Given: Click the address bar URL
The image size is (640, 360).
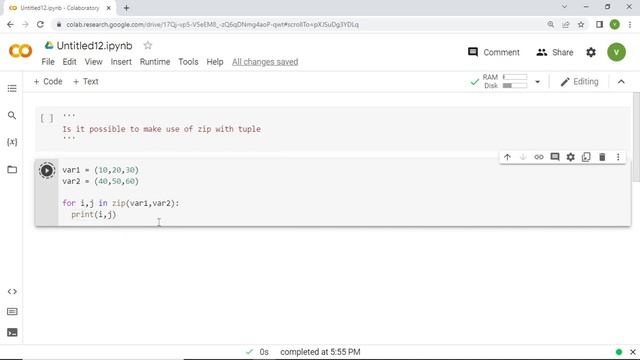Looking at the screenshot, I should pos(212,24).
